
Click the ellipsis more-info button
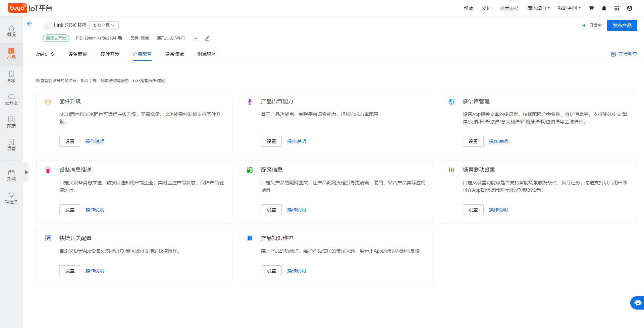[195, 38]
